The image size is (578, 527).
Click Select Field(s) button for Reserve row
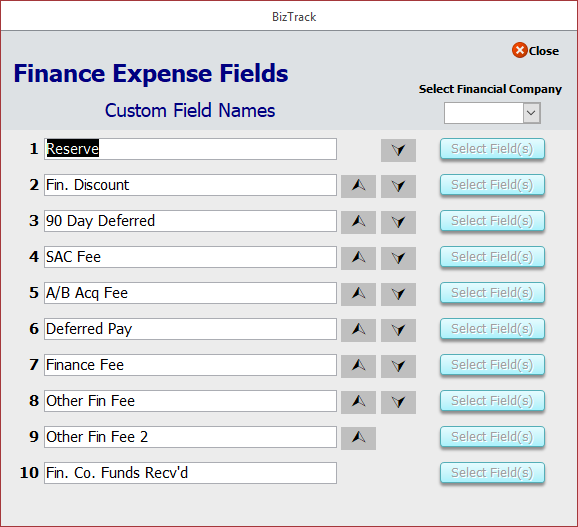point(492,149)
